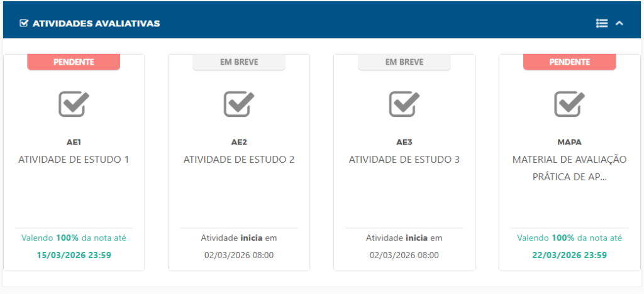The width and height of the screenshot is (644, 294).
Task: Click the AE2 activity checkmark icon
Action: (239, 104)
